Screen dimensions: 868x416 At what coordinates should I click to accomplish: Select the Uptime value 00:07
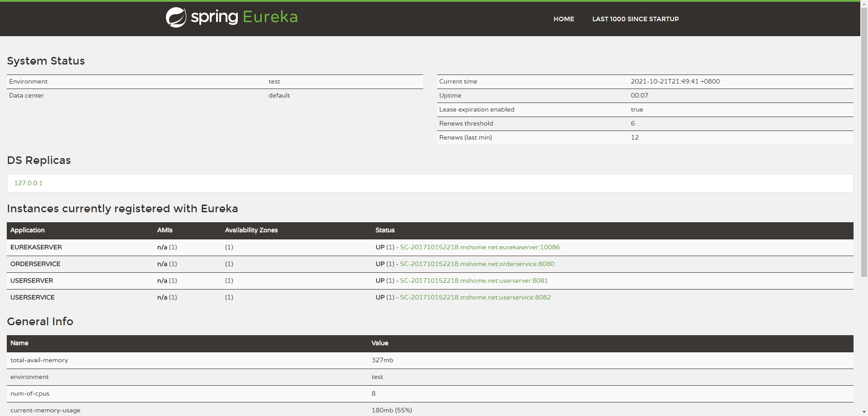[x=640, y=95]
